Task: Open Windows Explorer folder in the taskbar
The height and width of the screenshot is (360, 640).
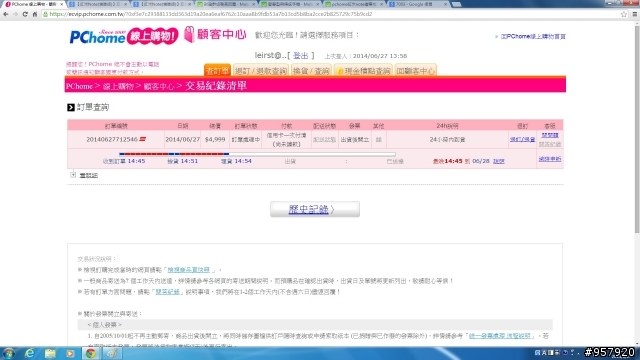Action: [x=50, y=353]
